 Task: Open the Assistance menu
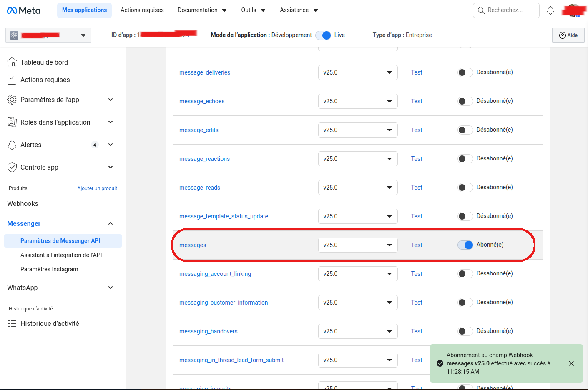tap(299, 10)
